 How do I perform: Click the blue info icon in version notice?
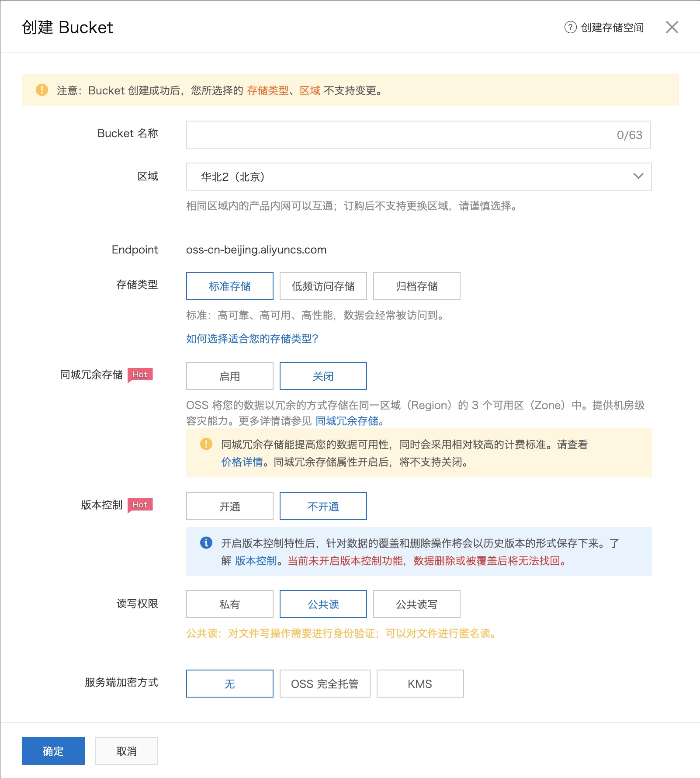(x=206, y=543)
